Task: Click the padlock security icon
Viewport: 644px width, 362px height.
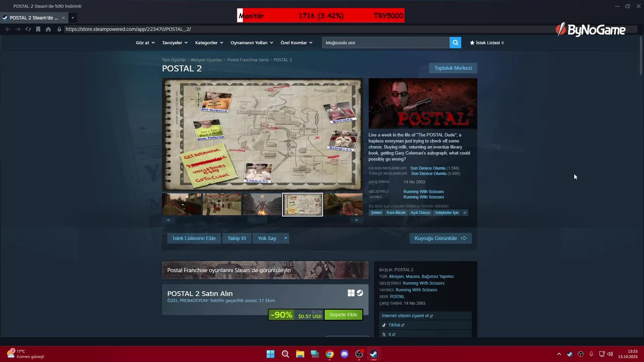Action: coord(59,29)
